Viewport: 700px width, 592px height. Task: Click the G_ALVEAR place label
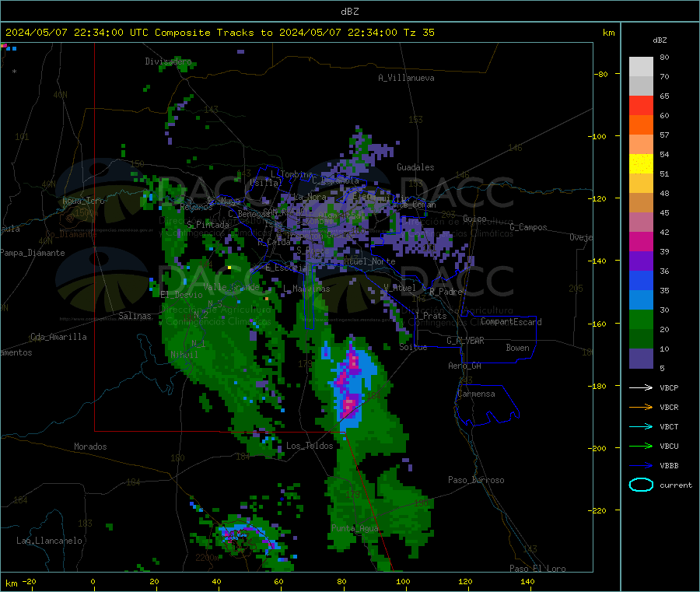[465, 341]
